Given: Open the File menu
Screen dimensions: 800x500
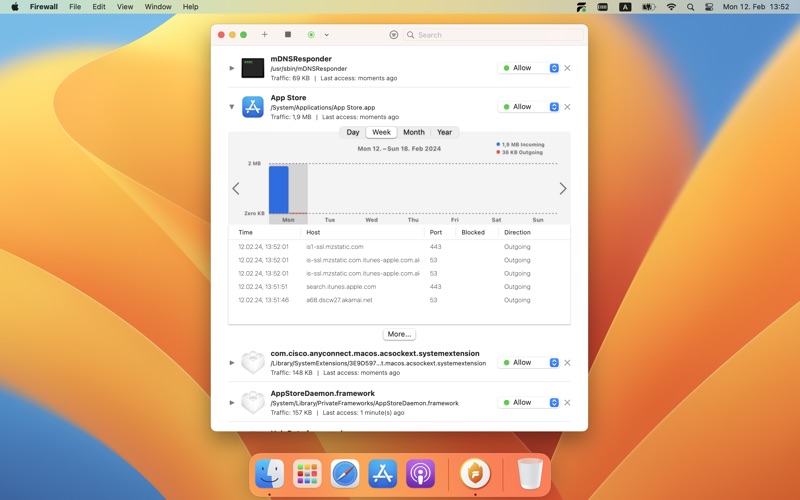Looking at the screenshot, I should pyautogui.click(x=75, y=7).
